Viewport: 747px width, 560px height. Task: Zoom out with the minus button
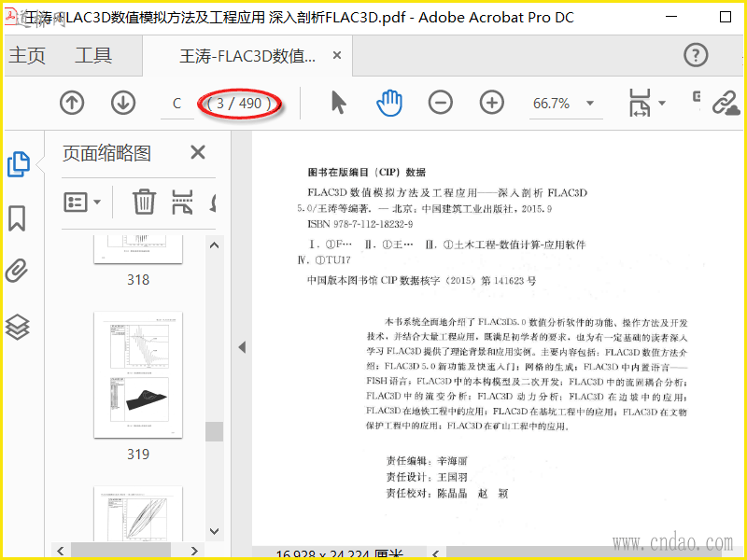click(440, 103)
